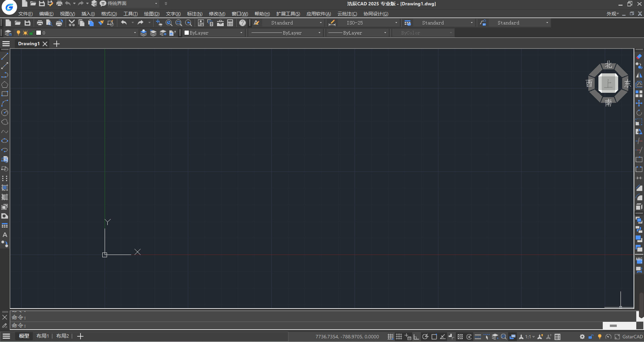Add new layout with plus button
644x342 pixels.
[x=80, y=336]
